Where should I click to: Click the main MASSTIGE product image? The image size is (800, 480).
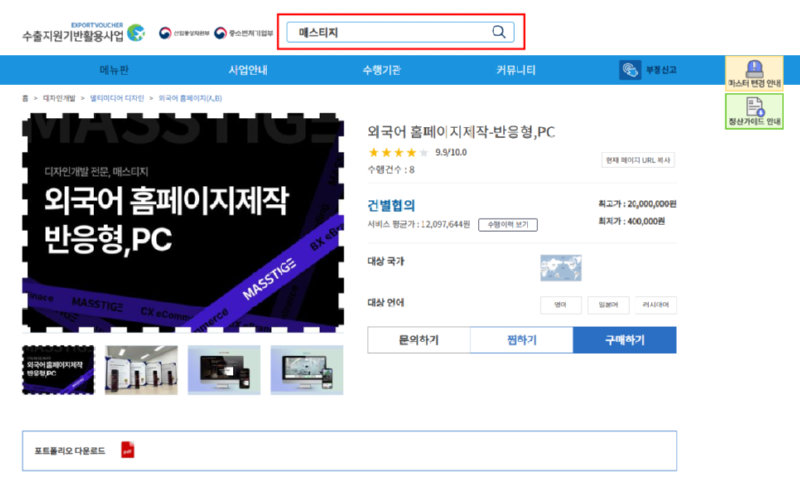[x=183, y=222]
